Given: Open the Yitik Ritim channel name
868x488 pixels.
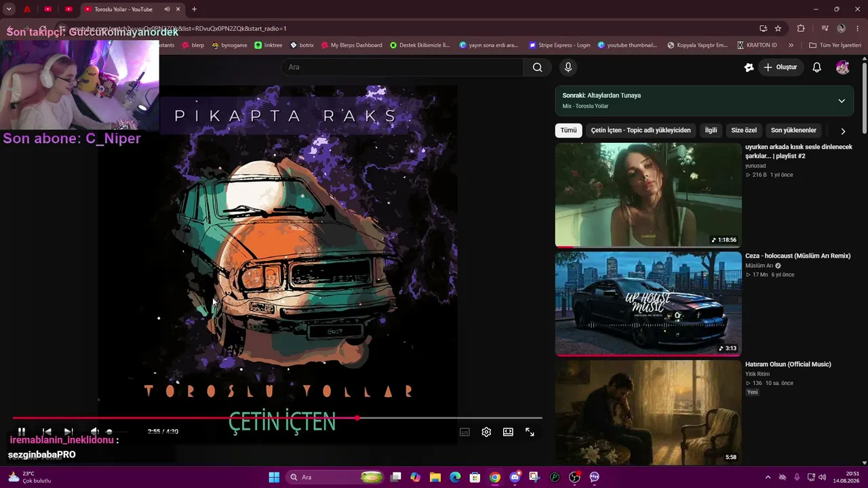Looking at the screenshot, I should pyautogui.click(x=757, y=374).
